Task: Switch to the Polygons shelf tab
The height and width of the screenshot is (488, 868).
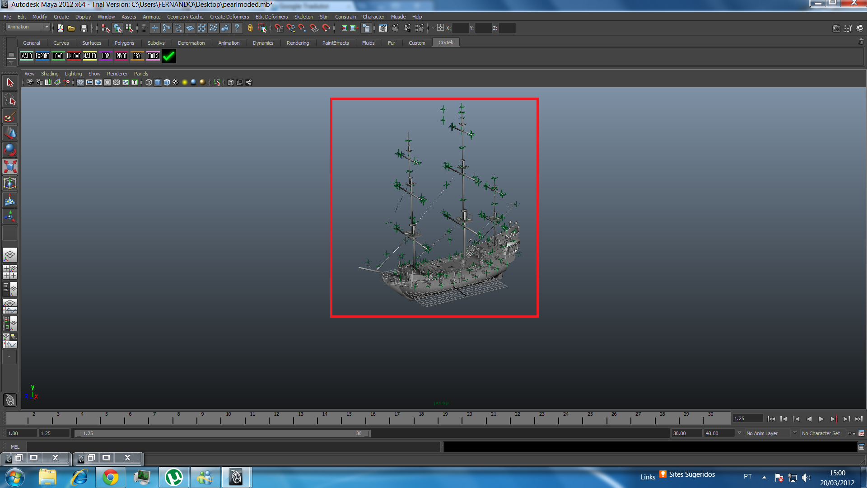Action: click(124, 43)
